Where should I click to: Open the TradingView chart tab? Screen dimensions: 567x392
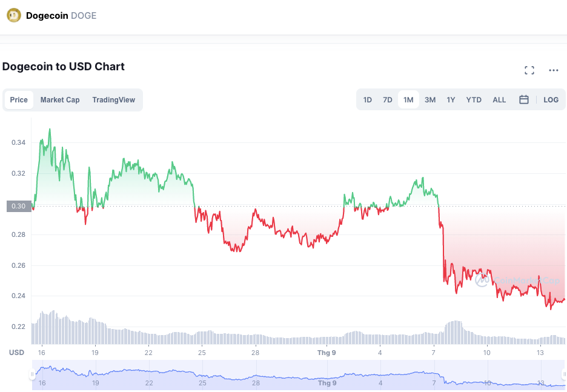(x=114, y=100)
